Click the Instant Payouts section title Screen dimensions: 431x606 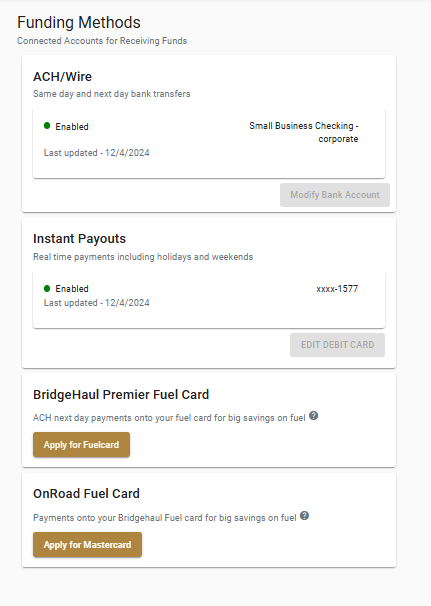80,239
